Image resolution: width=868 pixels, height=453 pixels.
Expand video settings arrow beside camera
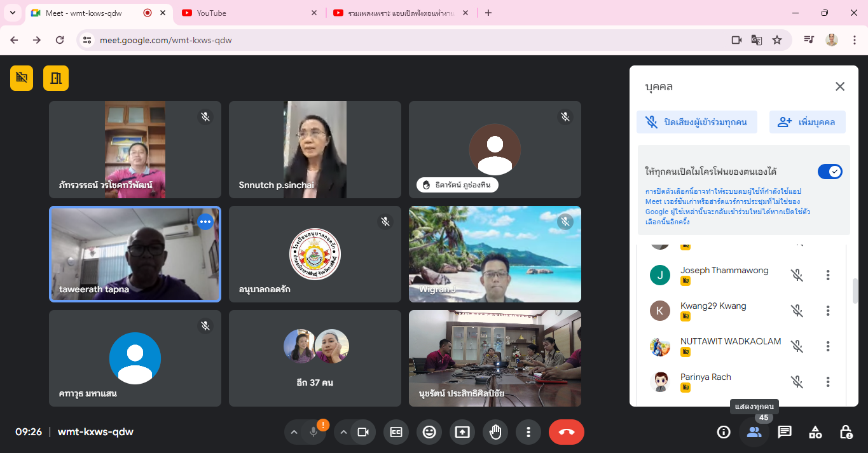pos(344,432)
